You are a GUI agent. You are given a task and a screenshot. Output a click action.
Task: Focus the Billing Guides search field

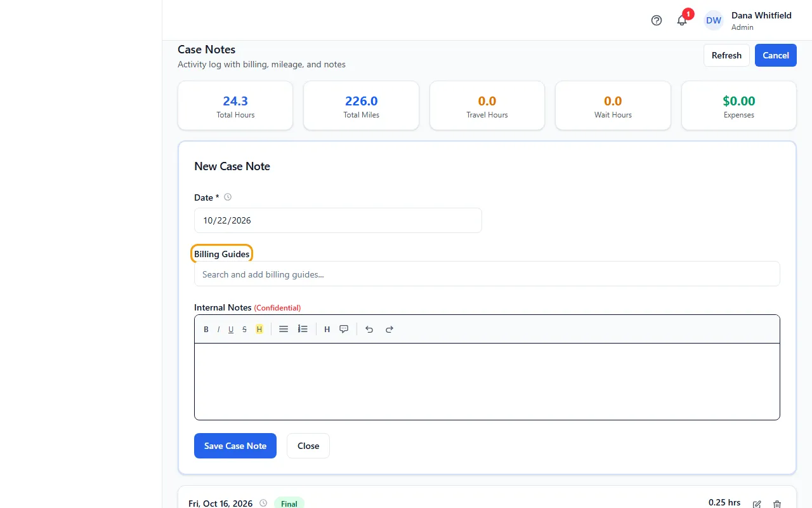pos(487,274)
